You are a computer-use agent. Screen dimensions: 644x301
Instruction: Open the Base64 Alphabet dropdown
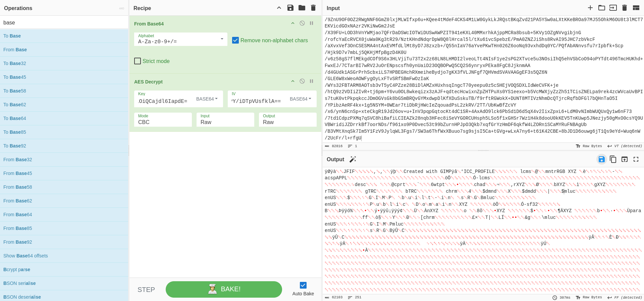pyautogui.click(x=222, y=39)
